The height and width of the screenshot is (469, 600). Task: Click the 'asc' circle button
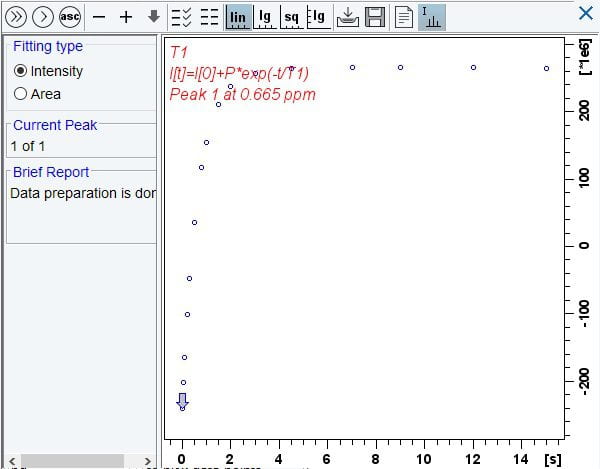[69, 16]
